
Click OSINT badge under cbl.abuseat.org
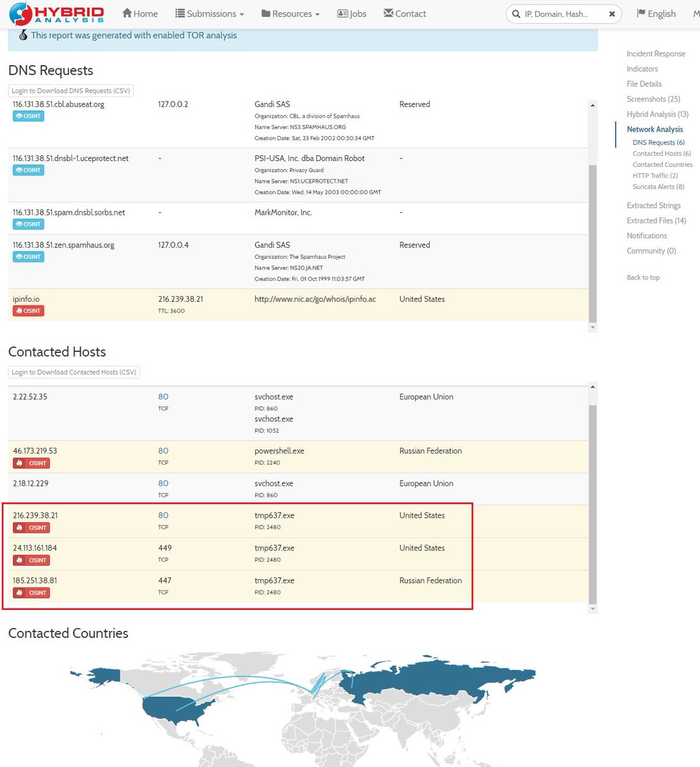(28, 116)
